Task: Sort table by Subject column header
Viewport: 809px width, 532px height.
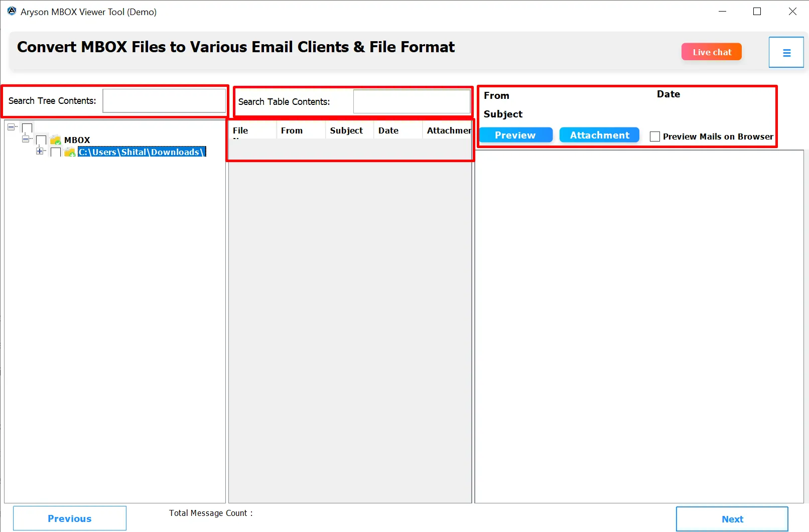Action: point(346,130)
